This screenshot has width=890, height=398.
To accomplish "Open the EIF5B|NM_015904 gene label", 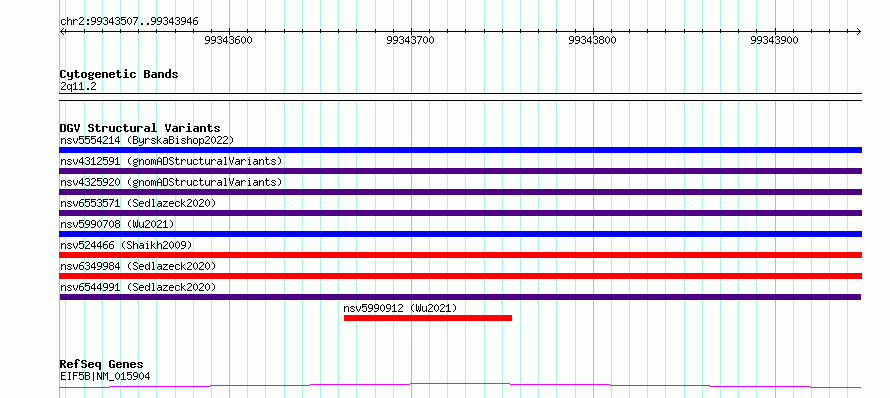I will click(x=105, y=376).
